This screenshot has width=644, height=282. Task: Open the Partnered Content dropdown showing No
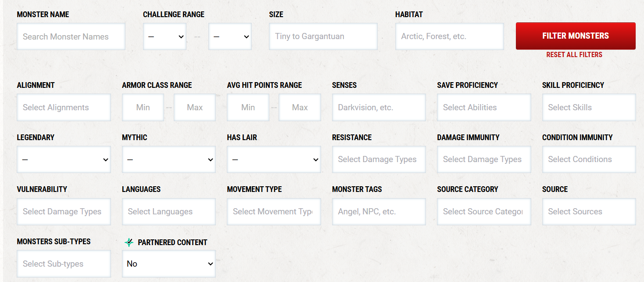click(x=169, y=264)
